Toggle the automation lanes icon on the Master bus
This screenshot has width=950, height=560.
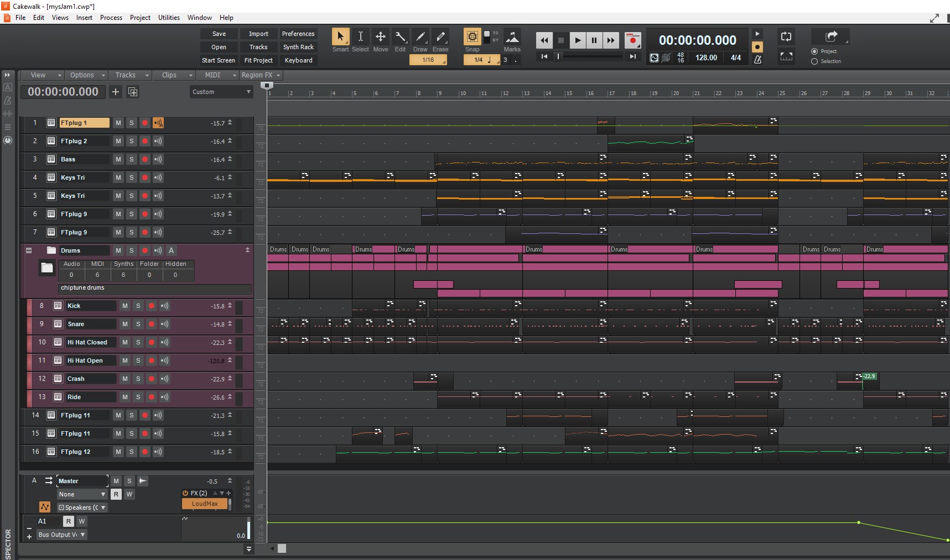click(x=45, y=507)
